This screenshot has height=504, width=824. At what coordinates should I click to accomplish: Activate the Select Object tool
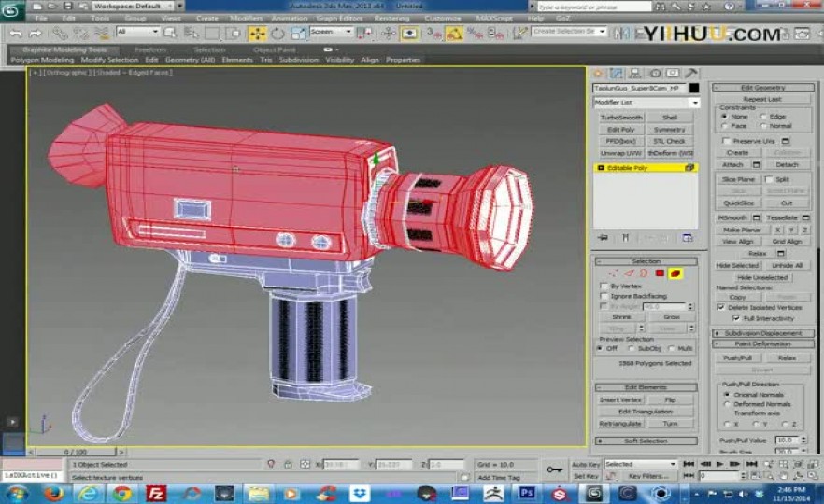170,33
